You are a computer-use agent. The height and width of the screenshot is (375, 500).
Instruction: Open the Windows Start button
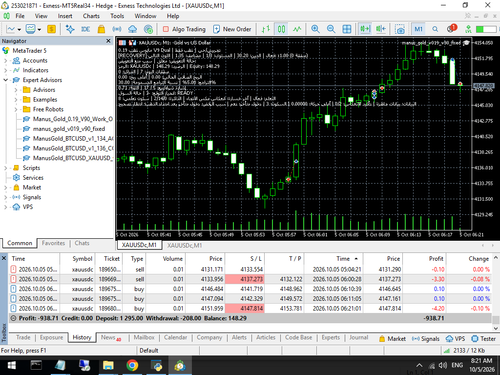12,366
